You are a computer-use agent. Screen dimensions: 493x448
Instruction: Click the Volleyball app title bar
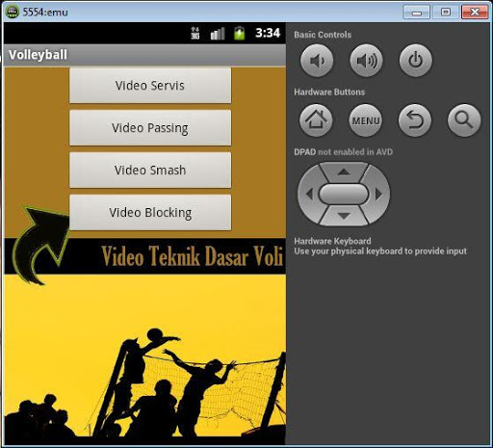[x=144, y=55]
